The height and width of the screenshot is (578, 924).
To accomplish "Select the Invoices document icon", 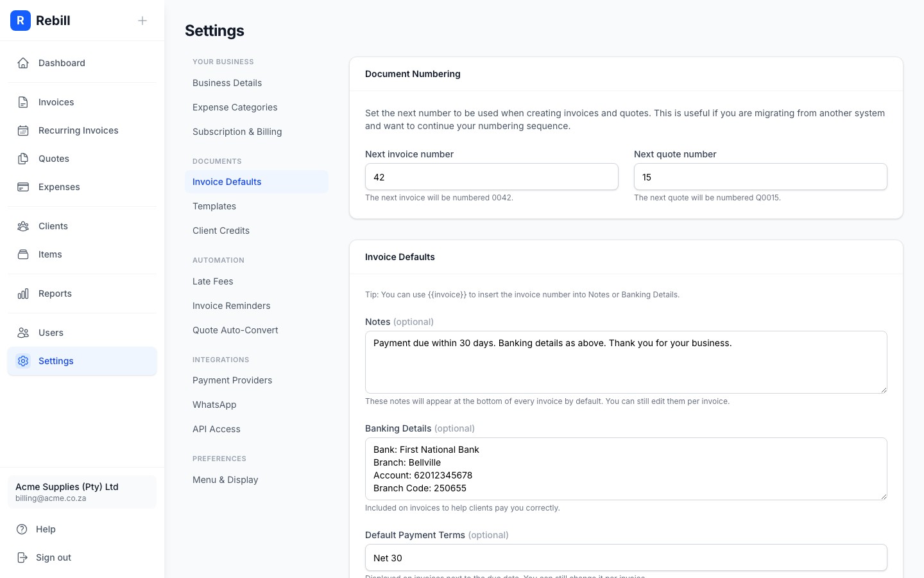I will click(x=23, y=101).
